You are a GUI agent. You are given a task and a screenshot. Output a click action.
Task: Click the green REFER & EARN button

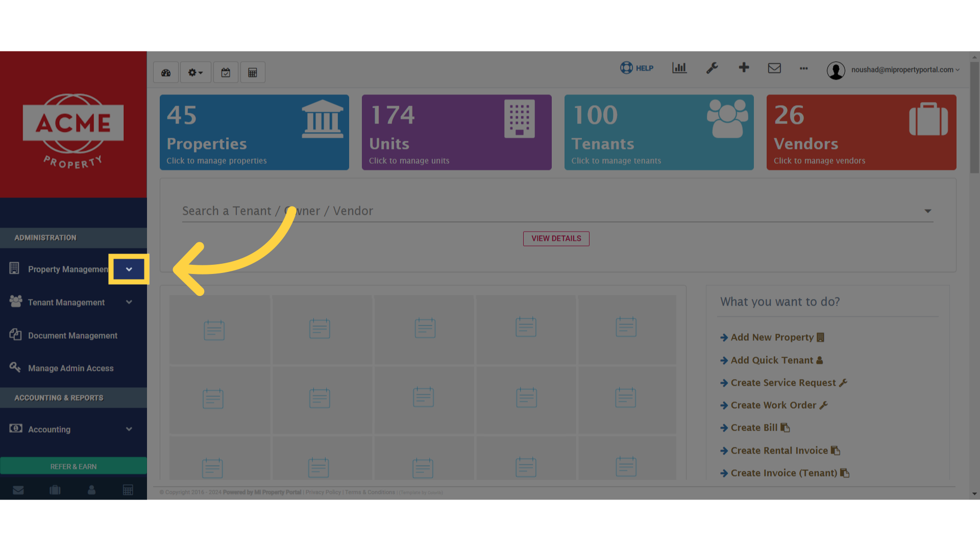pos(73,466)
